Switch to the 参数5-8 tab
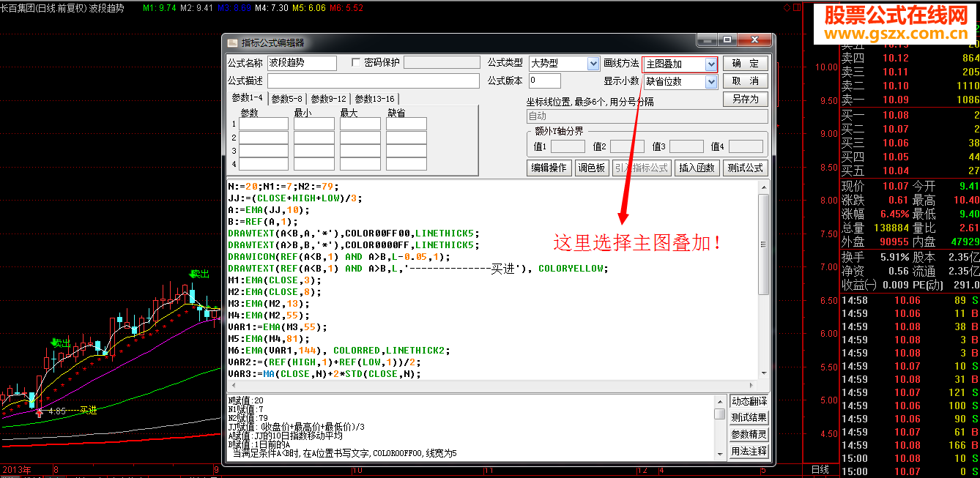980x478 pixels. (x=286, y=99)
